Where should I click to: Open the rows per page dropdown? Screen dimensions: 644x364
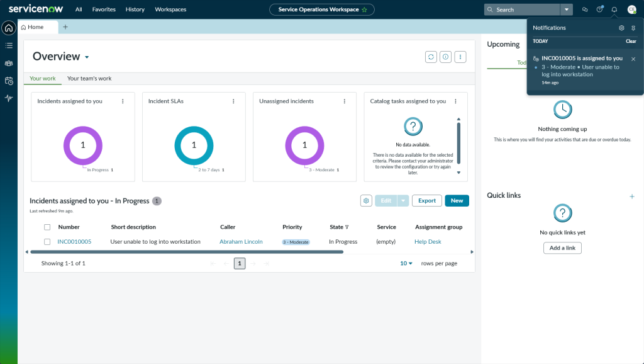pyautogui.click(x=406, y=263)
